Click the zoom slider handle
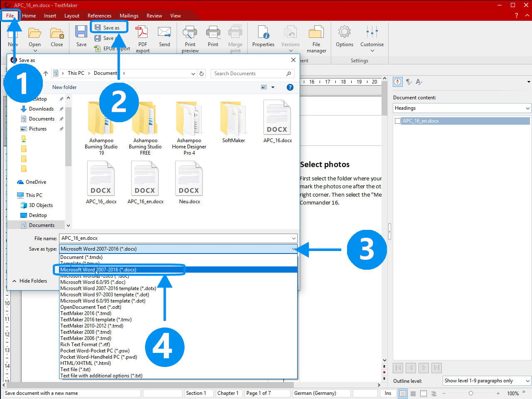 coord(470,393)
